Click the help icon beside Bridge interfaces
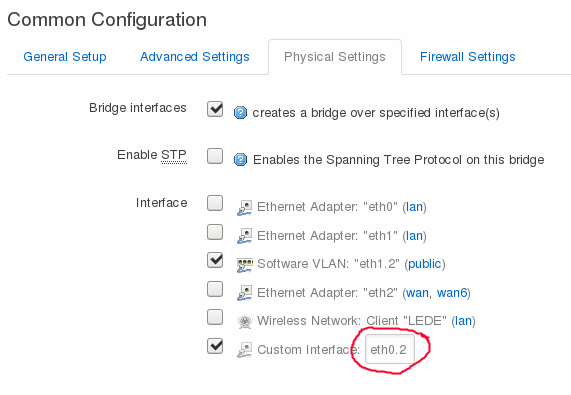 pos(240,113)
